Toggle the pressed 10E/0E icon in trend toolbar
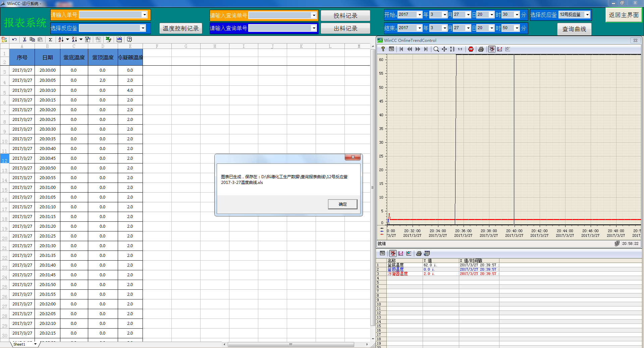This screenshot has height=348, width=644. coord(492,49)
